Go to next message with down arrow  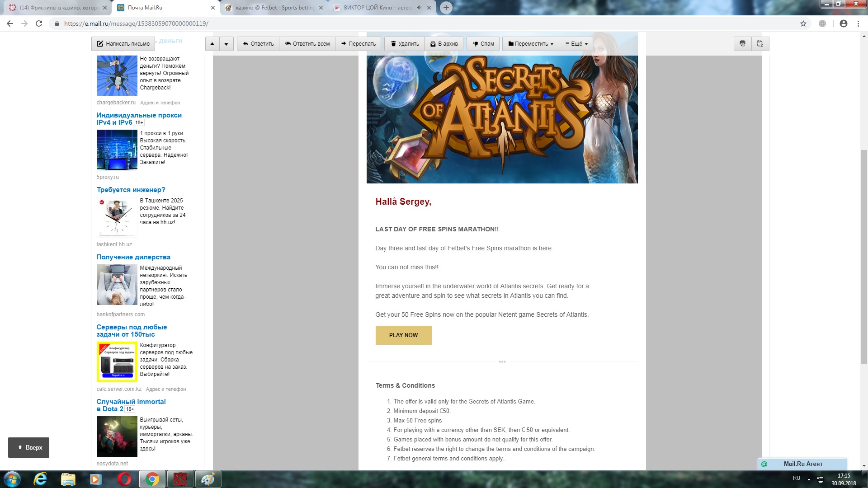point(226,44)
